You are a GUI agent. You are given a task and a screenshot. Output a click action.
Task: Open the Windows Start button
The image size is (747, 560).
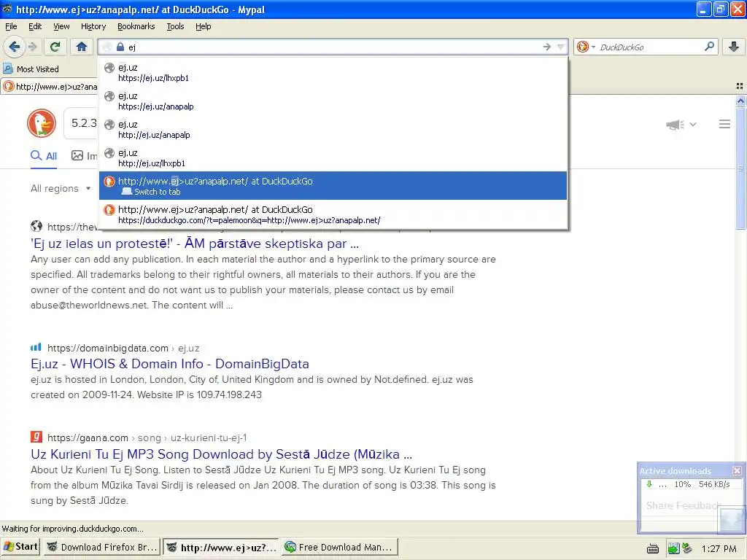tap(20, 547)
